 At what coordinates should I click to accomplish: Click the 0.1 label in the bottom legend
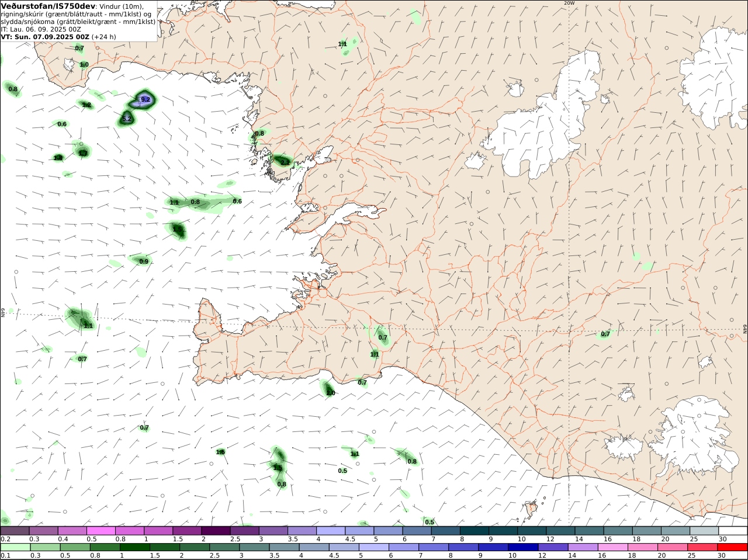(x=6, y=555)
